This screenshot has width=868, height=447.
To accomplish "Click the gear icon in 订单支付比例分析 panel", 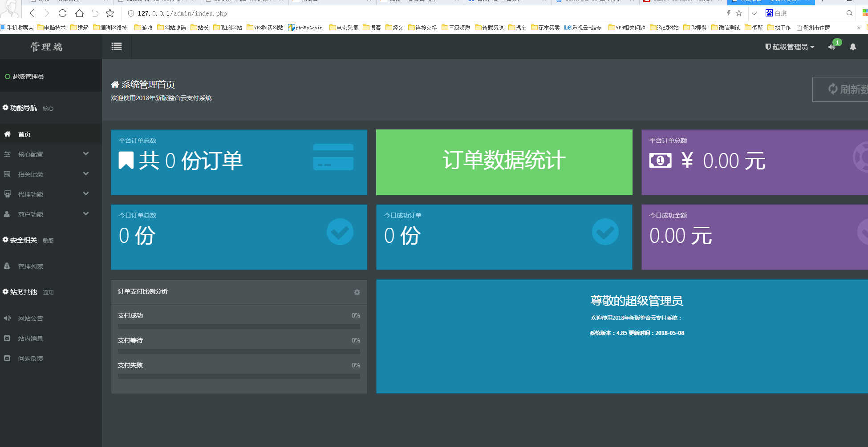I will tap(357, 292).
